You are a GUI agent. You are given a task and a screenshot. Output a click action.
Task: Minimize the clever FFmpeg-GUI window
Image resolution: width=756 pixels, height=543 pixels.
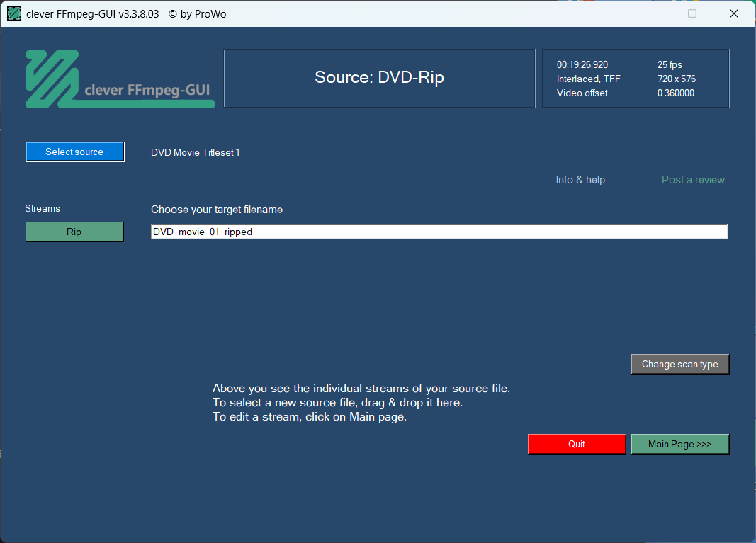pos(651,13)
